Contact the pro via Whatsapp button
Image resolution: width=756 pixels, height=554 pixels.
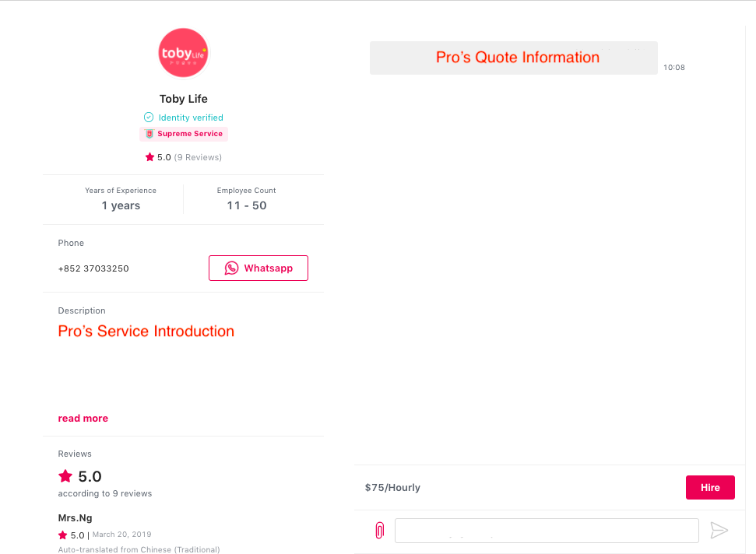click(x=258, y=268)
